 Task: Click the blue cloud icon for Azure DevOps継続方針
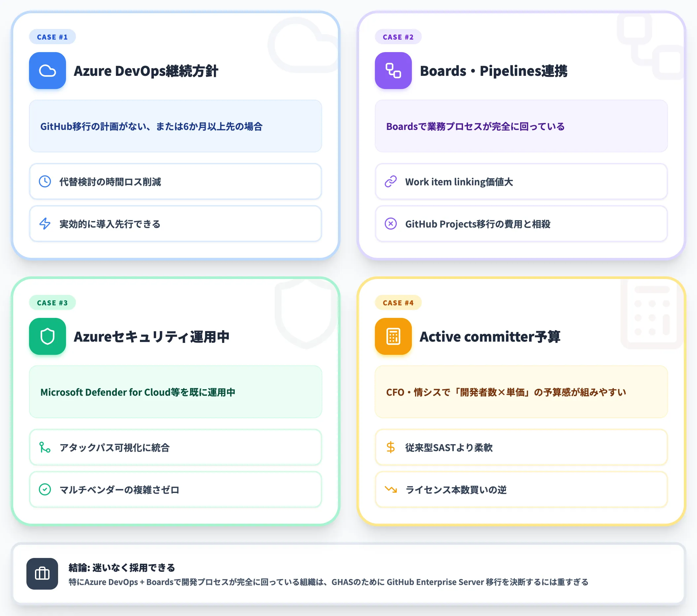point(48,71)
